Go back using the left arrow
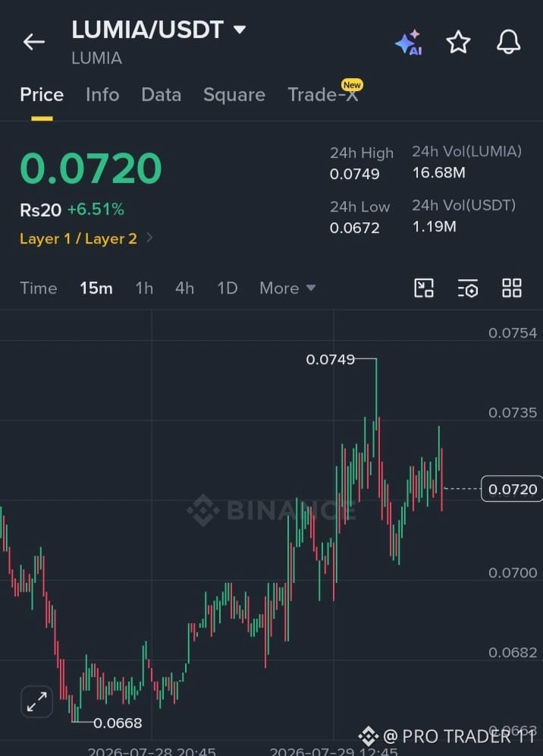Image resolution: width=543 pixels, height=756 pixels. pos(33,42)
